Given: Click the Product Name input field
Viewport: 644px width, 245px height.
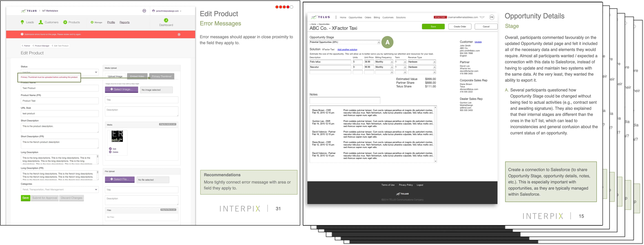Looking at the screenshot, I should [x=59, y=88].
